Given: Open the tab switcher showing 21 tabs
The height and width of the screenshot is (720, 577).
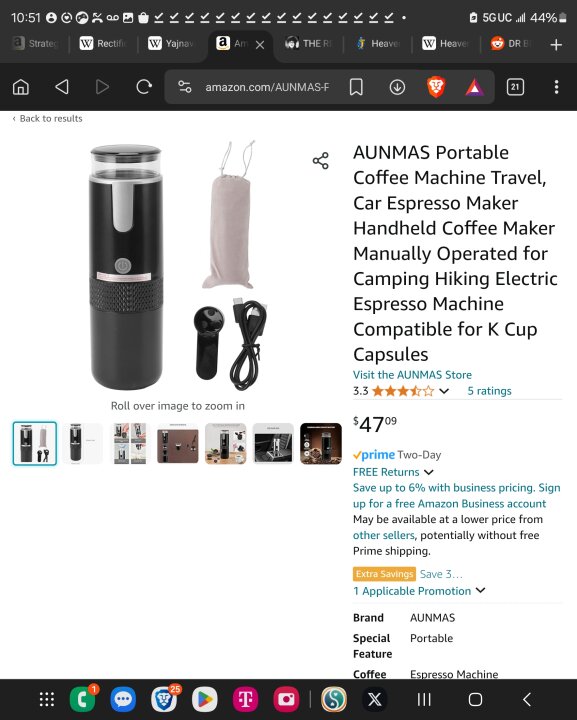Looking at the screenshot, I should [x=515, y=87].
